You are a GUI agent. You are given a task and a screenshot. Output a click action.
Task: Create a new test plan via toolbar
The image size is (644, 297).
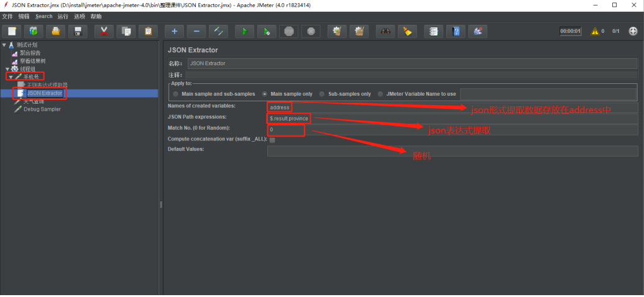[12, 31]
